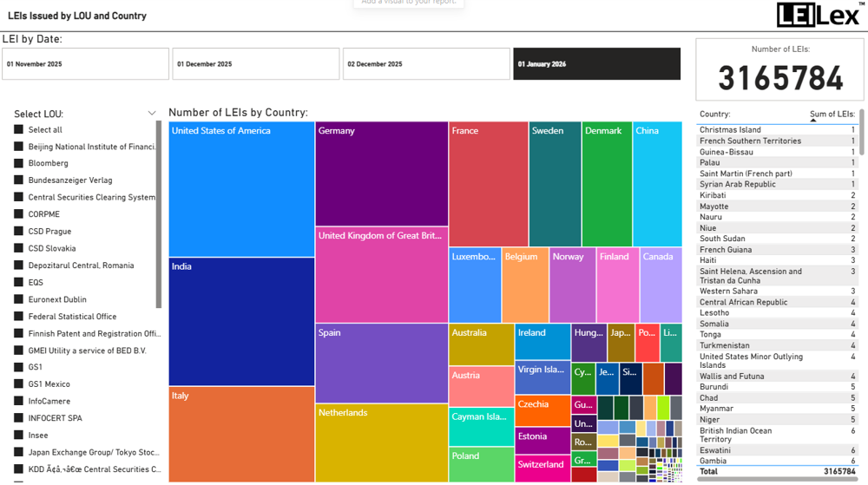The height and width of the screenshot is (485, 868).
Task: Click the Sum of LEIs column header
Action: point(832,114)
